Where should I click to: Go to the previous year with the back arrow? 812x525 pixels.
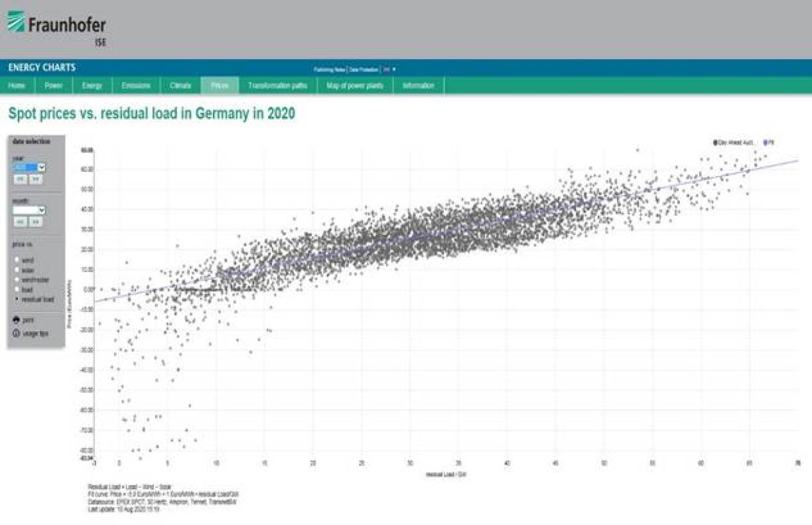point(20,179)
